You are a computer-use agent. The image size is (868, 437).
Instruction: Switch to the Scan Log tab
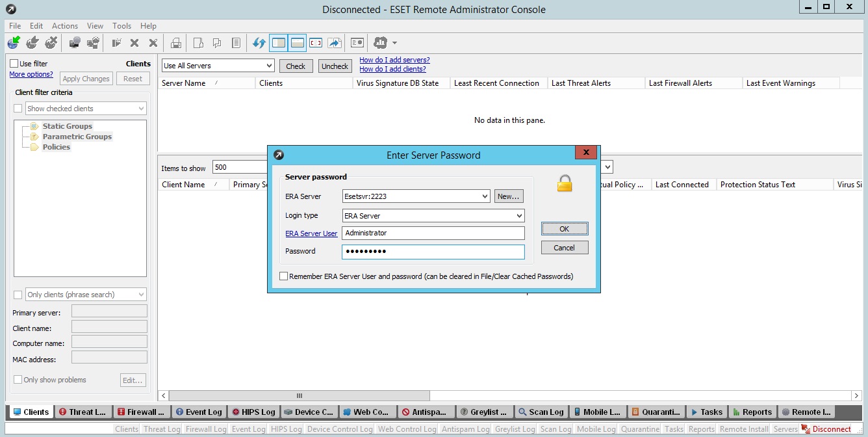pyautogui.click(x=541, y=412)
